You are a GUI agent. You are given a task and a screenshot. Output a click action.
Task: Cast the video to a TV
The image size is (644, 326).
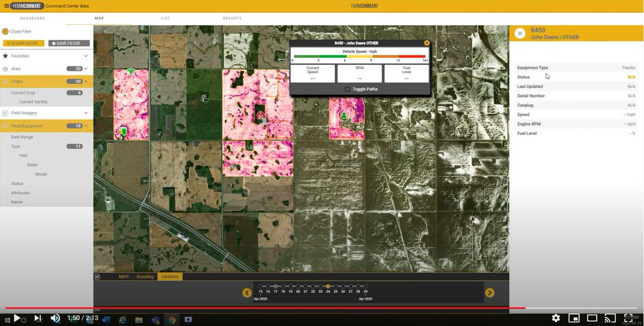[x=610, y=318]
